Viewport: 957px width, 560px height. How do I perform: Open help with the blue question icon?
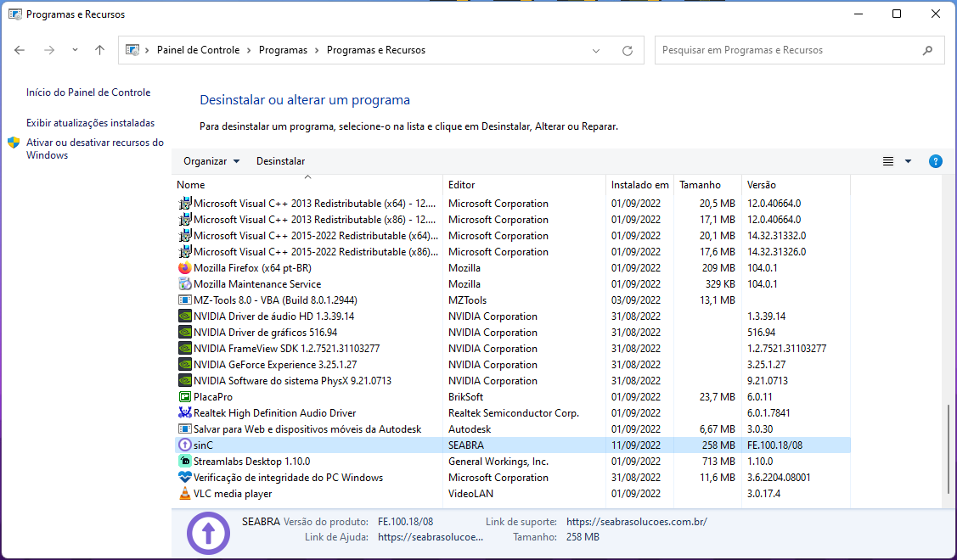936,161
